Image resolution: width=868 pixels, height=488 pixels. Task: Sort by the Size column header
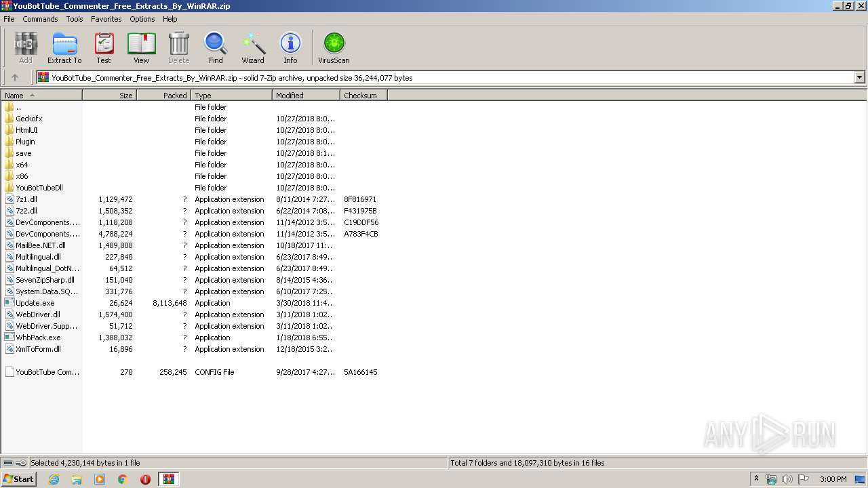110,96
